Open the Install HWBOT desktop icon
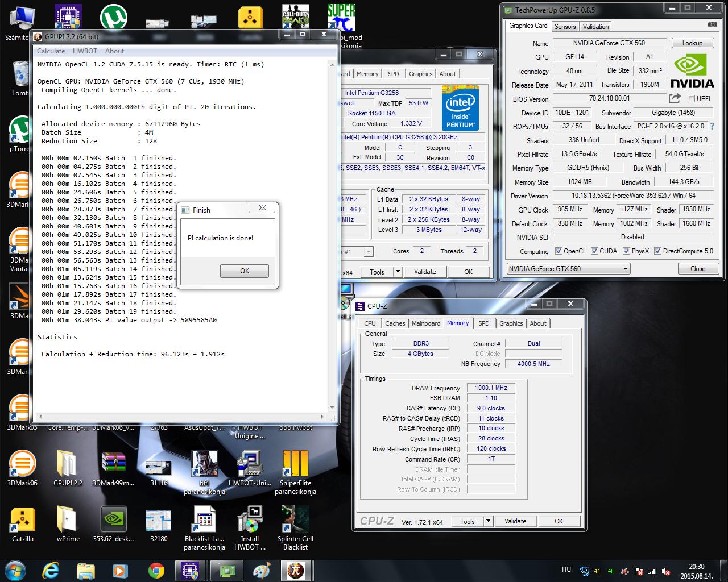 tap(250, 529)
